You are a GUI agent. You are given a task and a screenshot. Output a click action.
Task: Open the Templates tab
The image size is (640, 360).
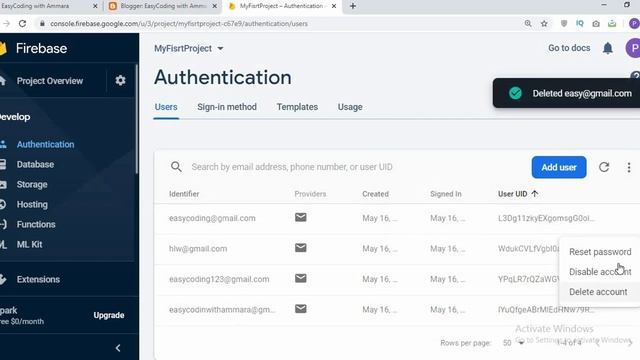click(297, 107)
